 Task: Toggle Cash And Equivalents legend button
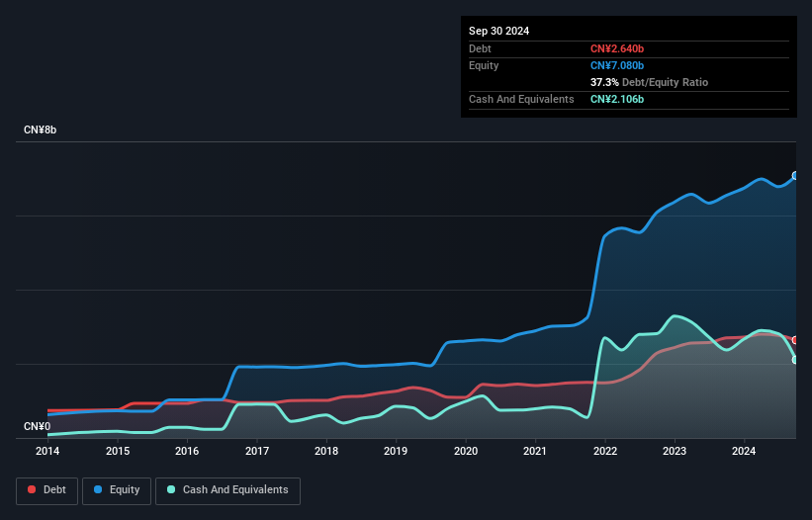[x=227, y=490]
